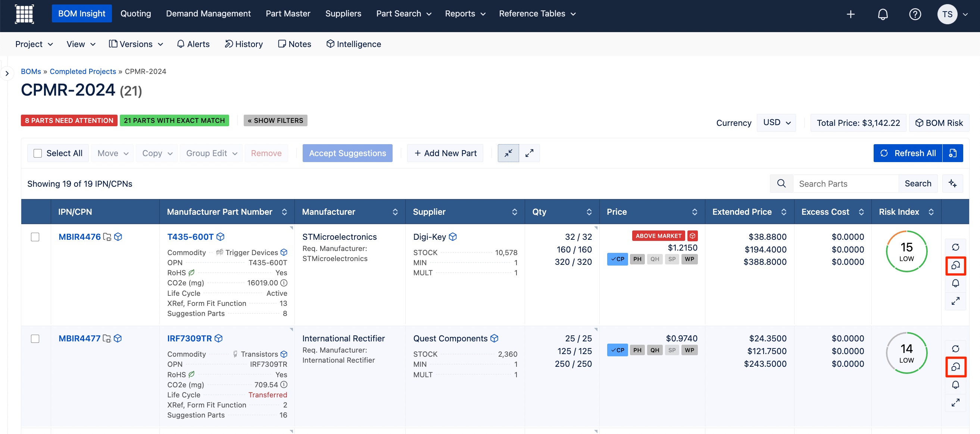Click Add New Part button
This screenshot has height=434, width=980.
445,153
